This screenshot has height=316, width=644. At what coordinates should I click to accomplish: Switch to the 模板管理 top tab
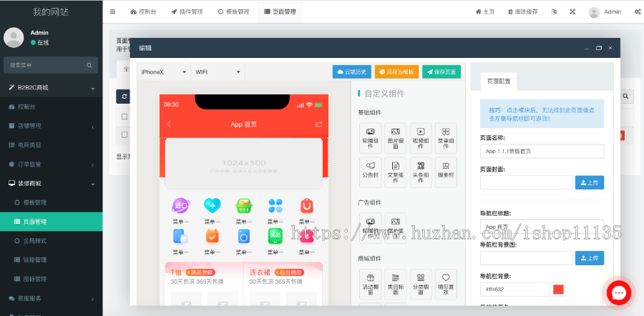pos(234,12)
